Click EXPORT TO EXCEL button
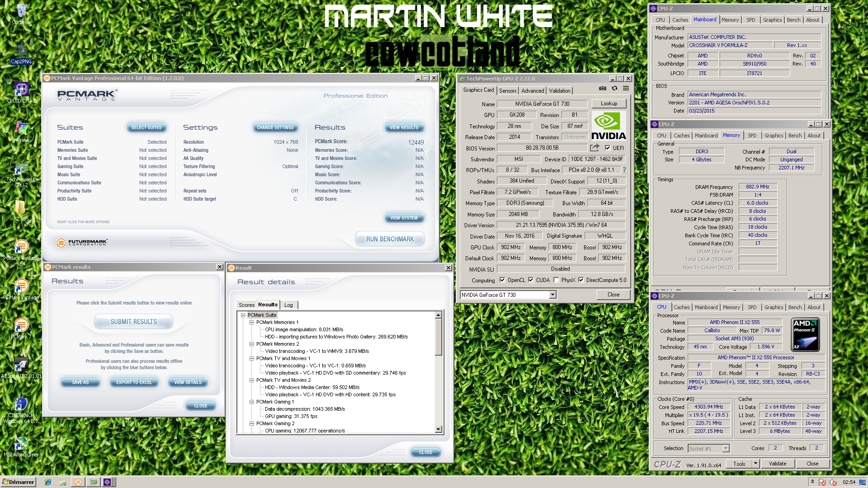 134,382
